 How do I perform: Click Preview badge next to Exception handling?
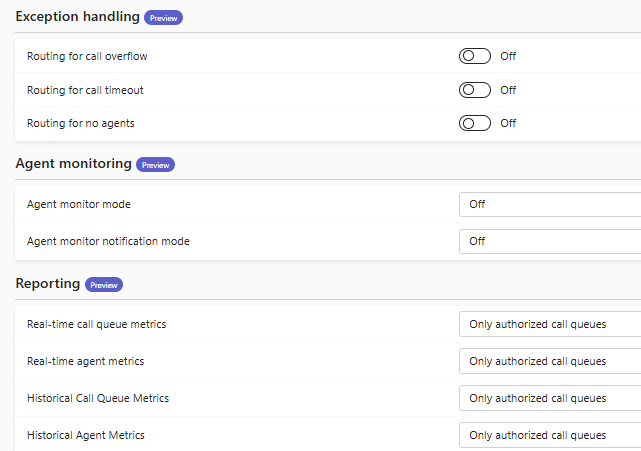pyautogui.click(x=164, y=18)
